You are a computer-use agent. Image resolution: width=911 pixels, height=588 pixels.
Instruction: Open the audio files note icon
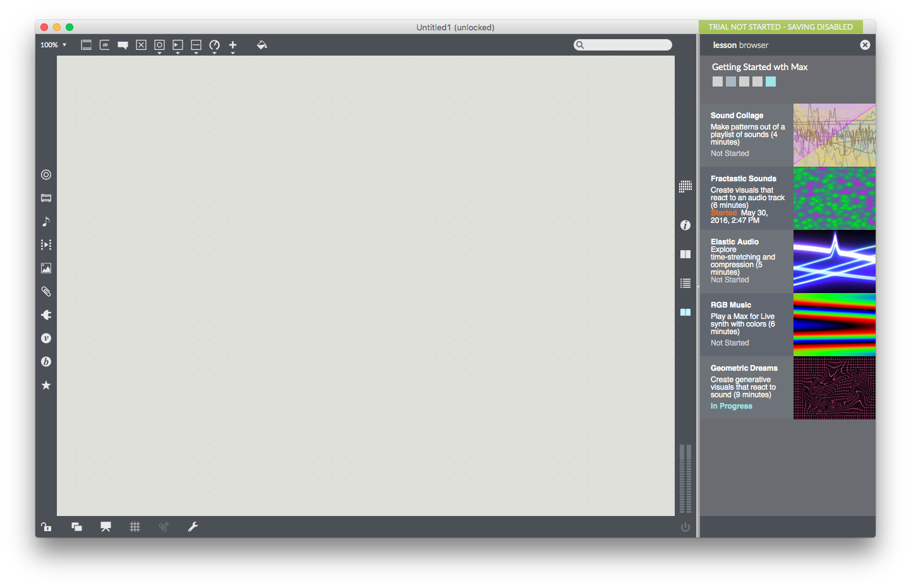pos(46,221)
